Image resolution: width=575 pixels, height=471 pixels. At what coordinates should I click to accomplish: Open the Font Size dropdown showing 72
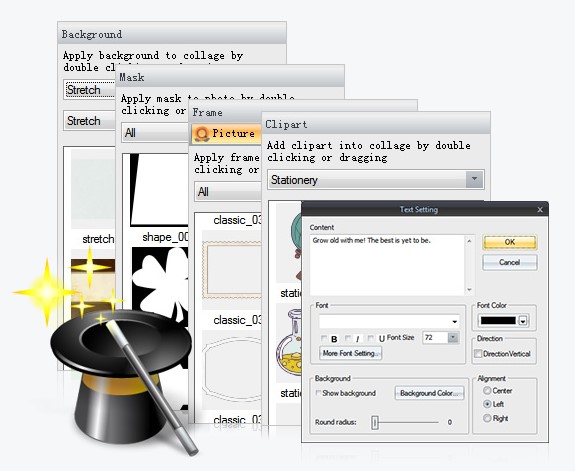click(x=453, y=337)
